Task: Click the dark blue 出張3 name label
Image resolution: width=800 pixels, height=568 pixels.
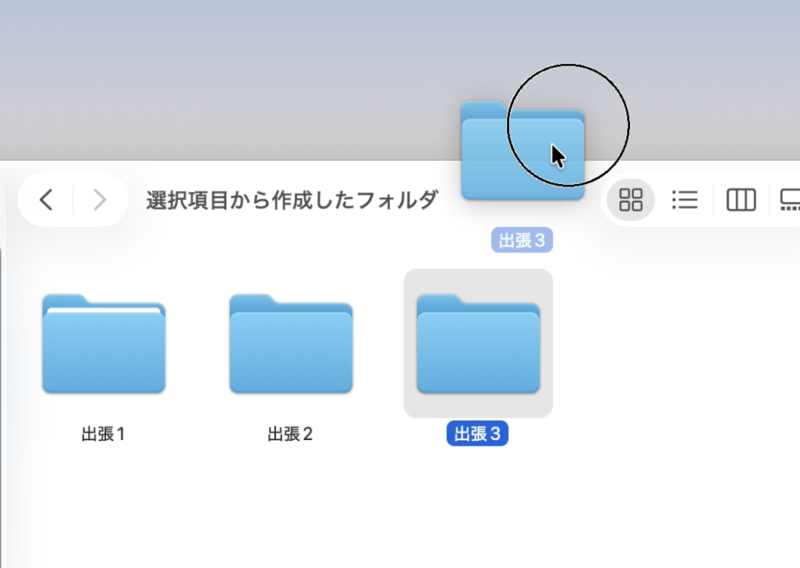Action: click(x=478, y=434)
